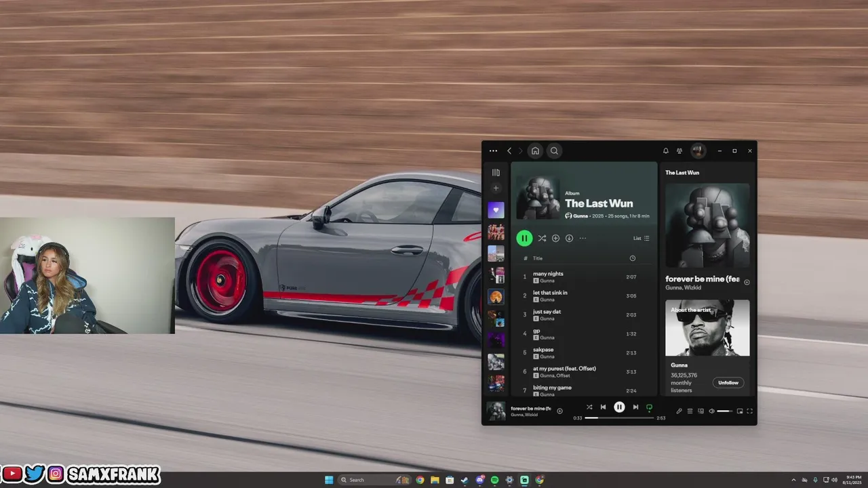
Task: Open What's New notifications bell
Action: coord(666,151)
